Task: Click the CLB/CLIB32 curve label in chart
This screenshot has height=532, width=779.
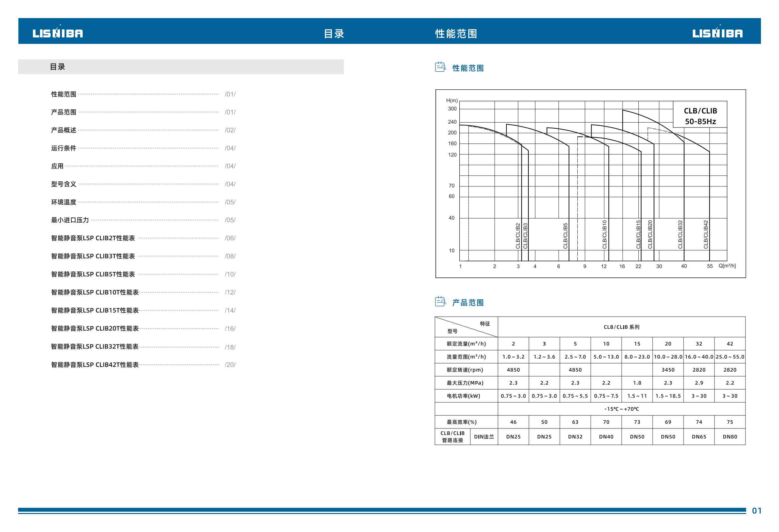Action: pos(680,234)
